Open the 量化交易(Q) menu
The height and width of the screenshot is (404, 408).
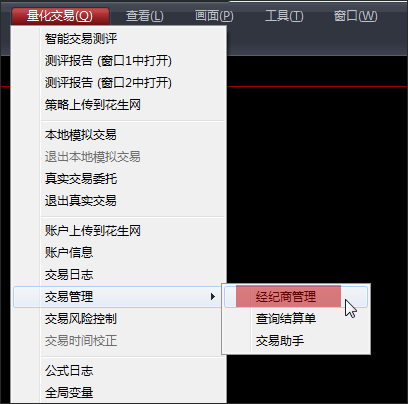click(x=60, y=16)
